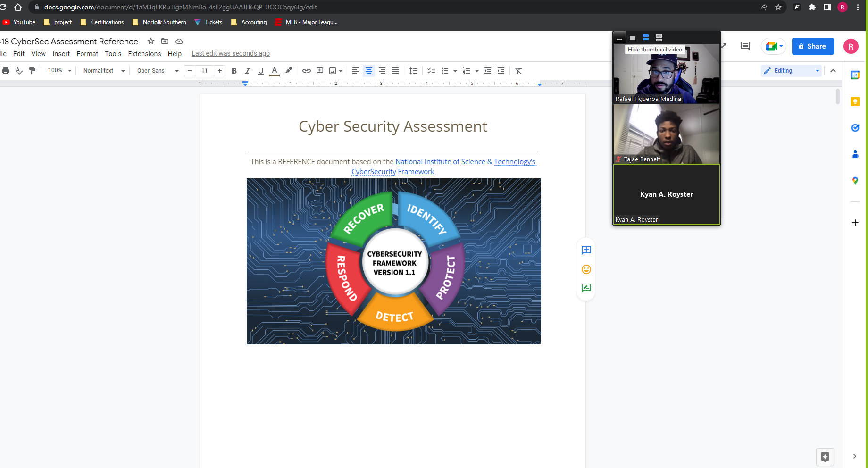Open the 'Last edit was seconds ago' history link

click(231, 54)
